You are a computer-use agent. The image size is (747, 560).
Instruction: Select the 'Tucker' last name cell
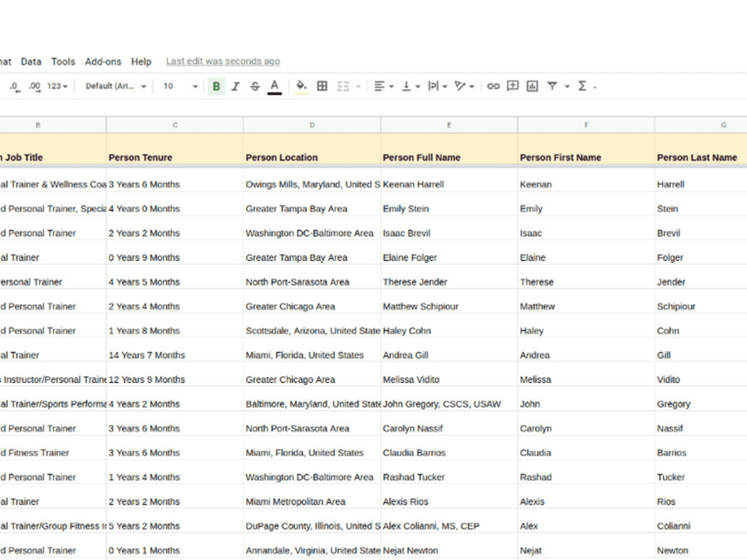click(x=701, y=472)
